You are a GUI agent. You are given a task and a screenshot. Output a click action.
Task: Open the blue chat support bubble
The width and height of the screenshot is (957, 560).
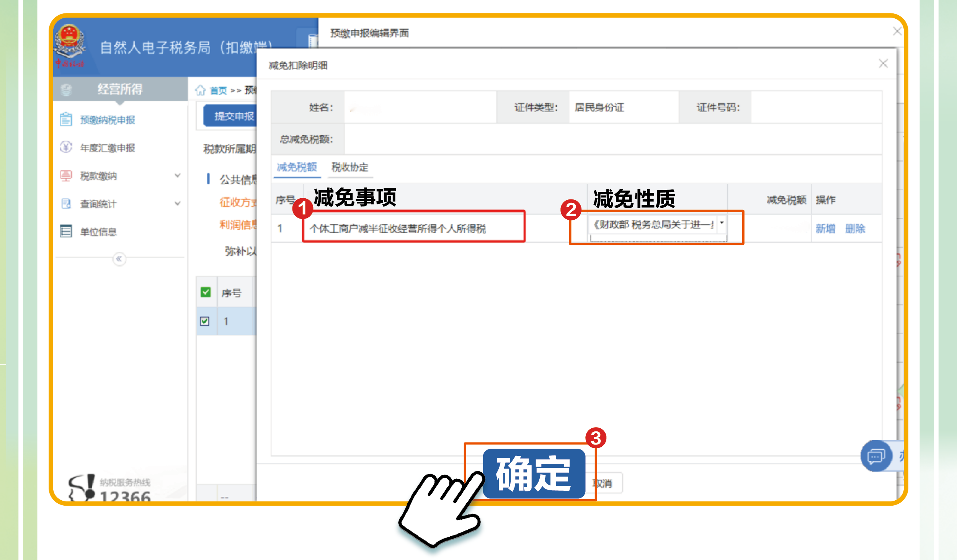tap(876, 456)
